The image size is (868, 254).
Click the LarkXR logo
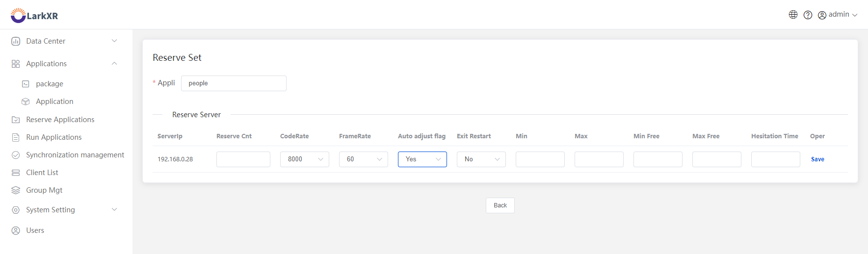click(x=34, y=16)
